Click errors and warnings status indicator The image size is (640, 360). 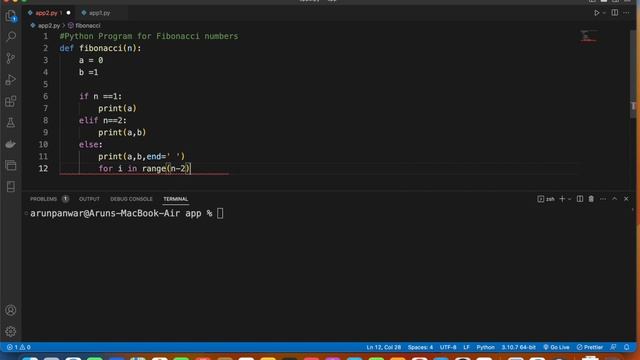[18, 347]
